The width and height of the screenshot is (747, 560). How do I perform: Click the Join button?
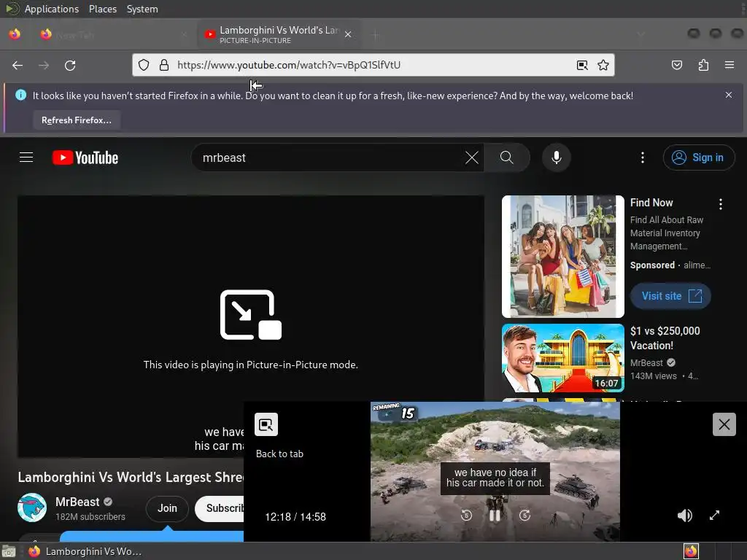coord(167,508)
